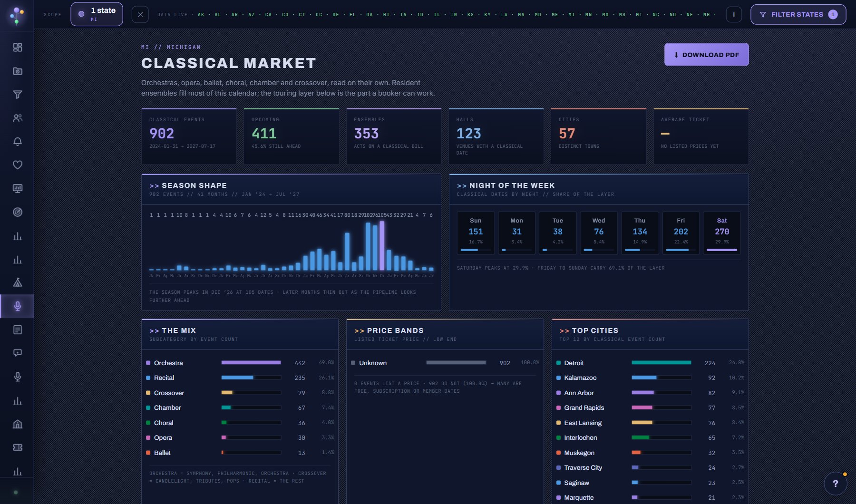Select the Sat 270 night tile
Image resolution: width=856 pixels, height=504 pixels.
pyautogui.click(x=722, y=233)
